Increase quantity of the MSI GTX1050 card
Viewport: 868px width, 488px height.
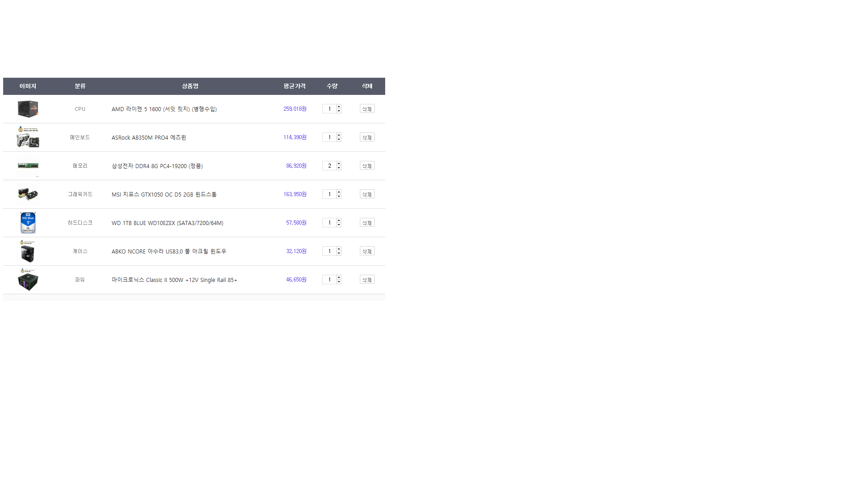pos(339,192)
